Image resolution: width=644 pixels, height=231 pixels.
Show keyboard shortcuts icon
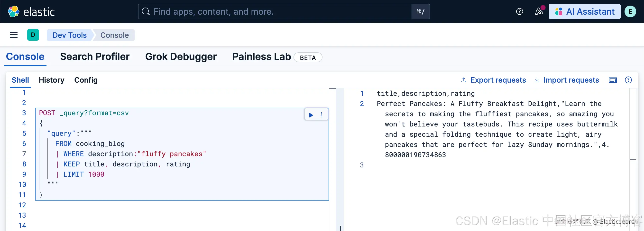coord(613,80)
